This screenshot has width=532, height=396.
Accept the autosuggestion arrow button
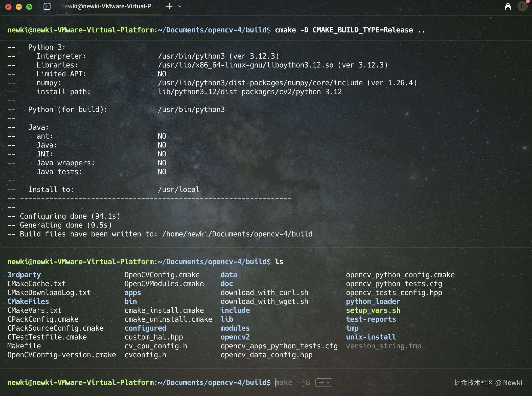321,382
